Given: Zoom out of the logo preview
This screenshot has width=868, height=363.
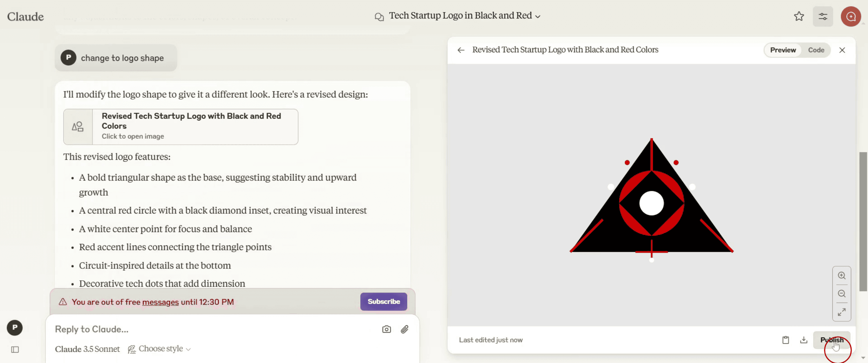Looking at the screenshot, I should [841, 294].
